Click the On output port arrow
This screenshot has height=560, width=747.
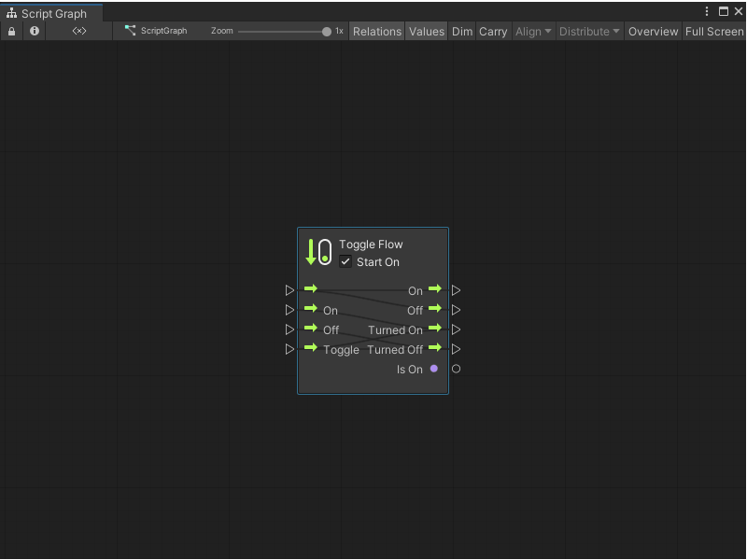click(x=434, y=290)
